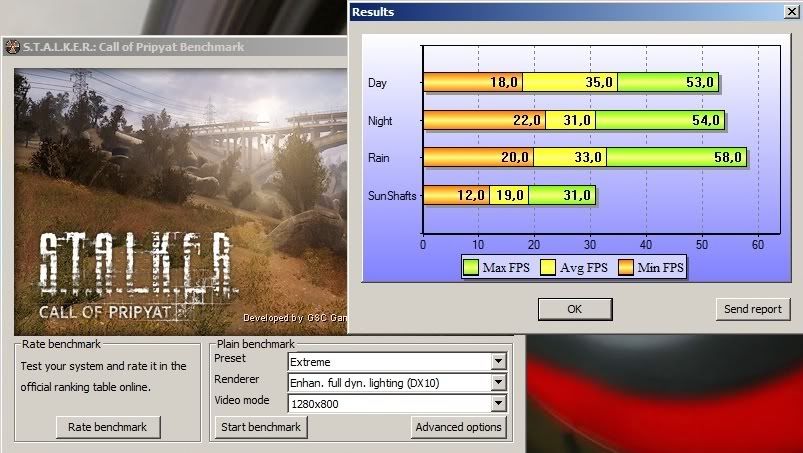Click the SunShafts row label
Screen dimensions: 803x453
392,196
